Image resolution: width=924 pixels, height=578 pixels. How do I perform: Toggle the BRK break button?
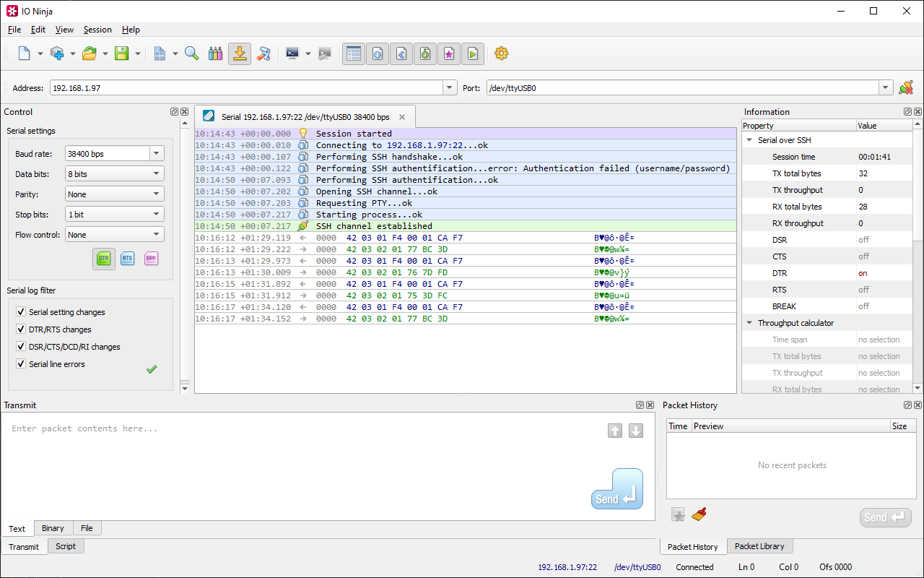point(151,259)
